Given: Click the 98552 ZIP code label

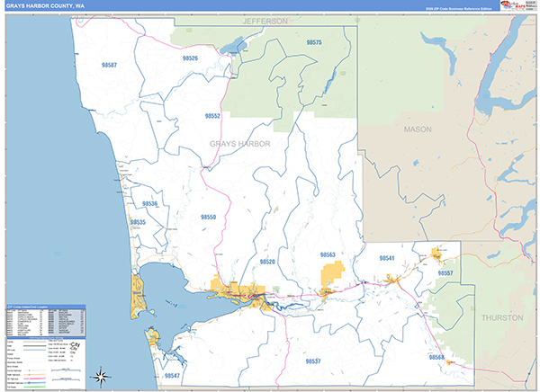Looking at the screenshot, I should point(212,116).
